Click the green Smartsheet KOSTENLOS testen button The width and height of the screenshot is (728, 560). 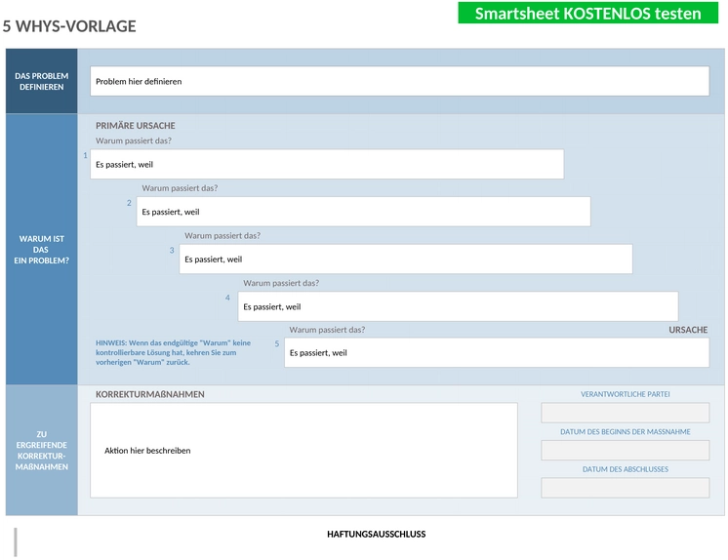587,13
